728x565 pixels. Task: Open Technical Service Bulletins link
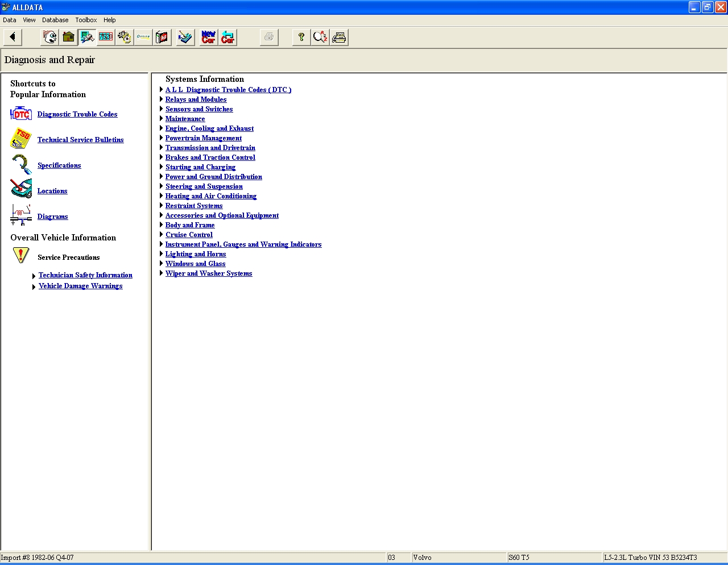tap(80, 140)
